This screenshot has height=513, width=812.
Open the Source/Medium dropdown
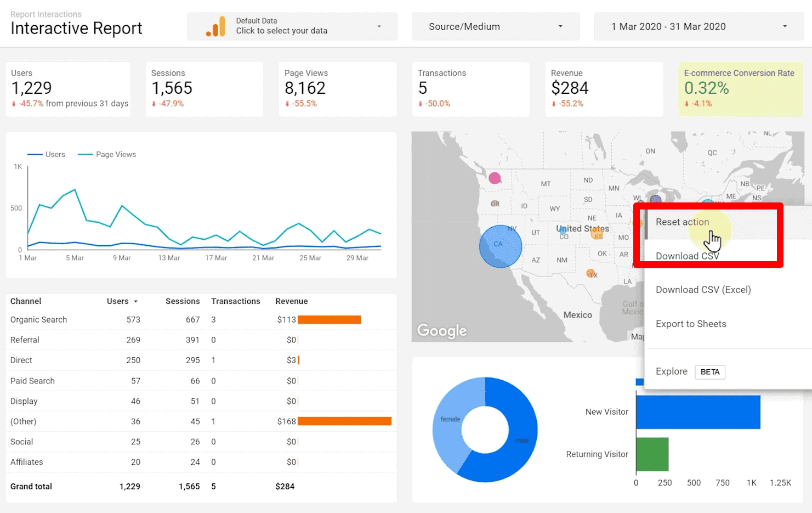(495, 26)
